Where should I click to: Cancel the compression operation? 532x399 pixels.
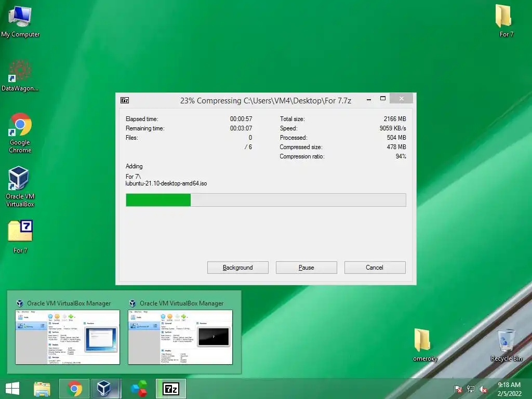(x=375, y=268)
